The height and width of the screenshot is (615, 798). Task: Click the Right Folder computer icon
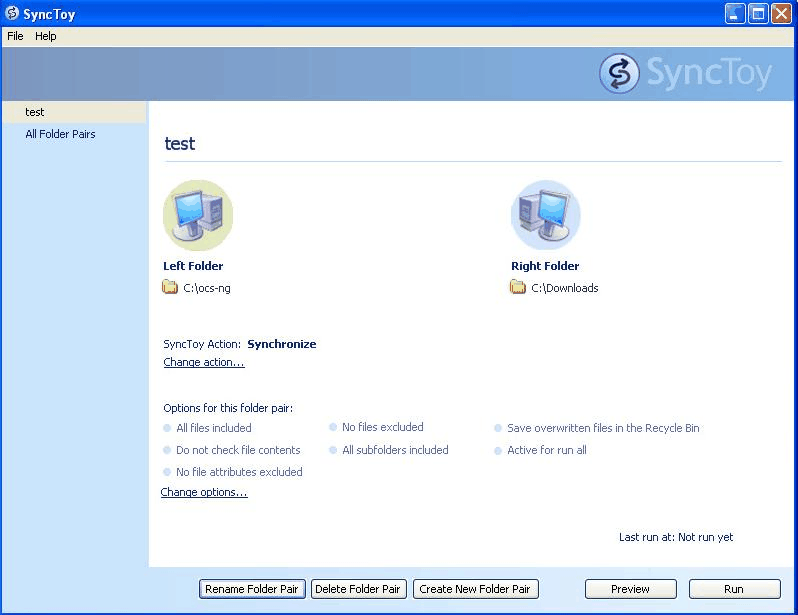[x=546, y=215]
